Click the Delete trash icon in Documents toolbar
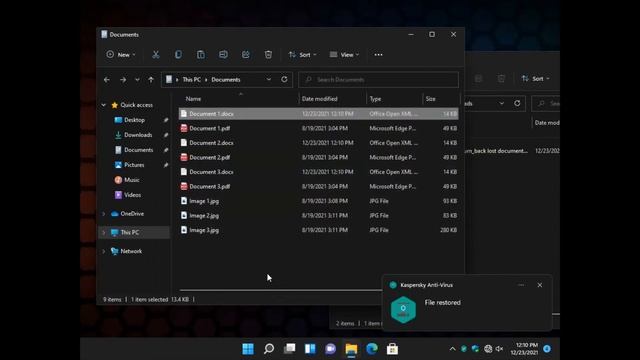The height and width of the screenshot is (360, 640). [268, 55]
